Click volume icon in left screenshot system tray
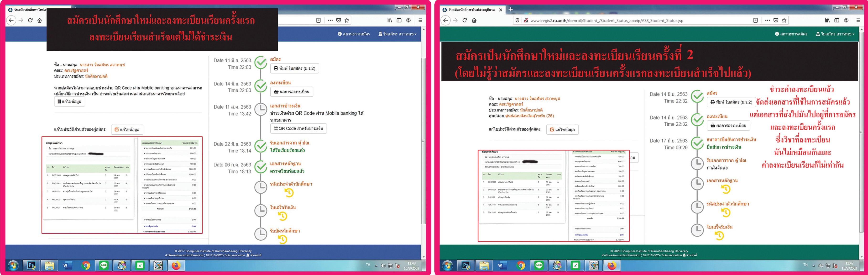The width and height of the screenshot is (868, 275). click(x=383, y=265)
